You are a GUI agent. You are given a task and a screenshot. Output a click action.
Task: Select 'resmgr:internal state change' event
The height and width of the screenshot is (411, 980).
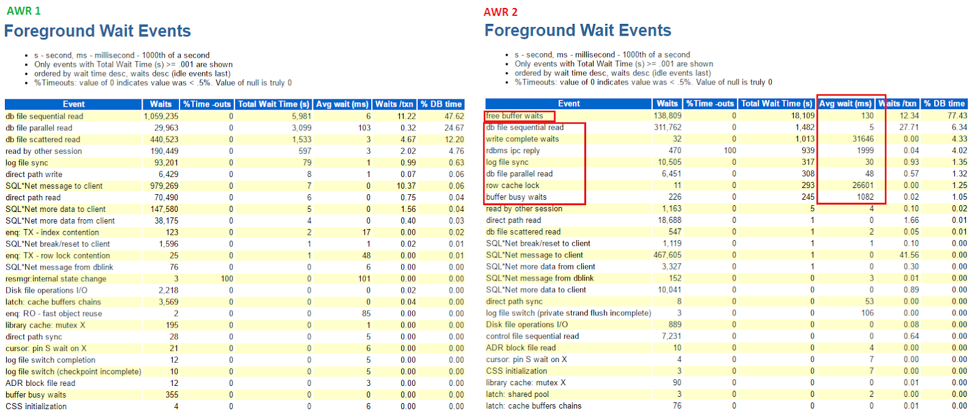[x=56, y=279]
